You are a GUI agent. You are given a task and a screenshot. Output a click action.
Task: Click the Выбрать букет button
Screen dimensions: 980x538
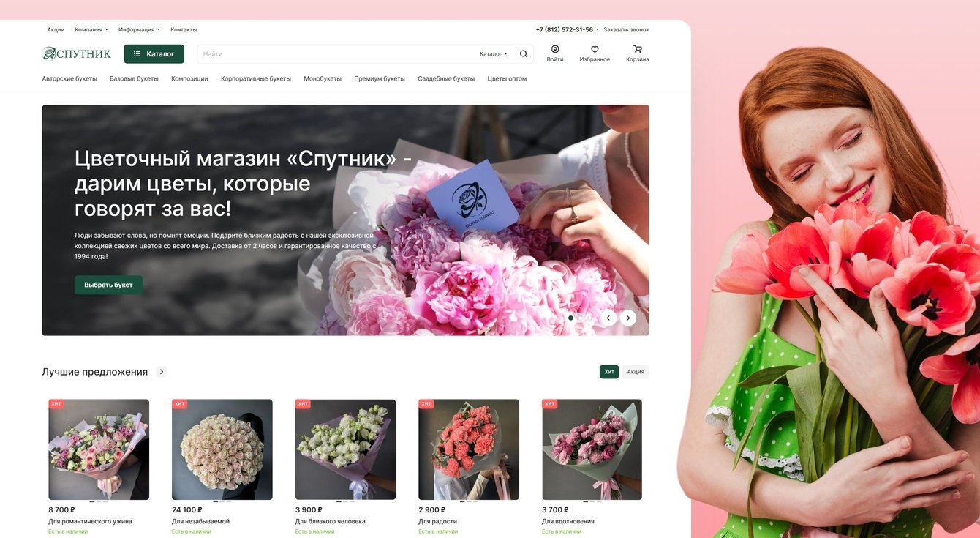[108, 285]
